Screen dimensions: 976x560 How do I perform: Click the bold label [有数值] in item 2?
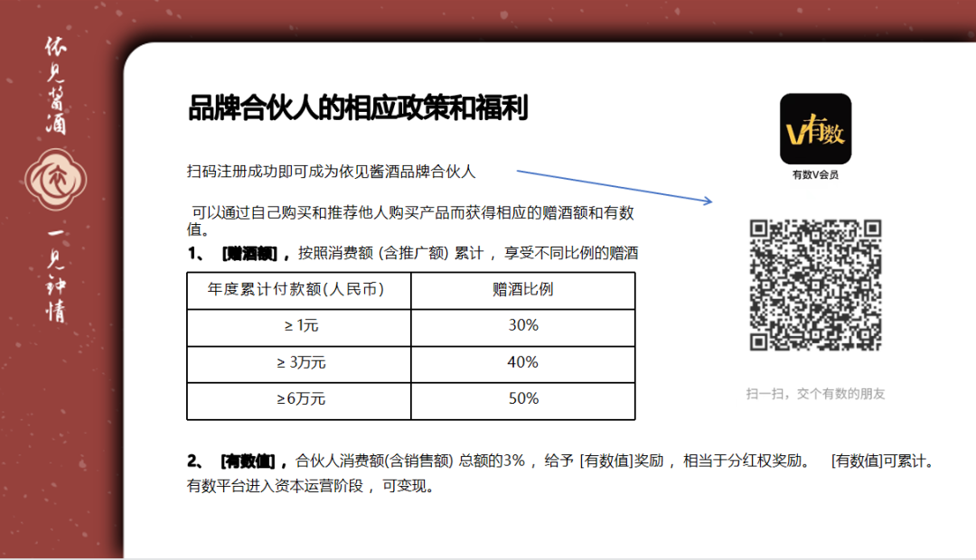coord(248,461)
